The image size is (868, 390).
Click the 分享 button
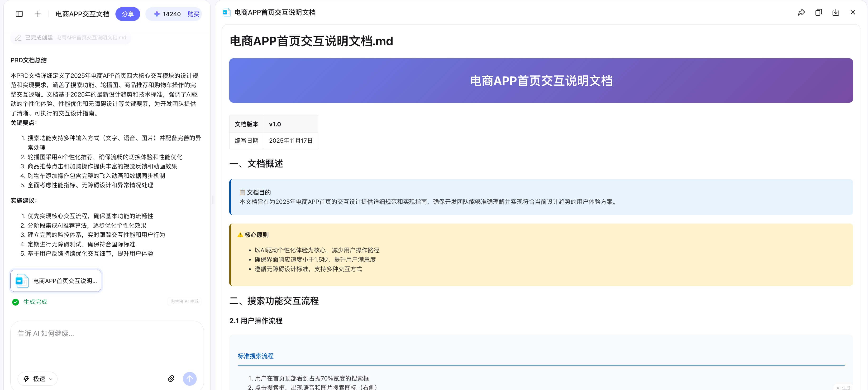pos(128,14)
